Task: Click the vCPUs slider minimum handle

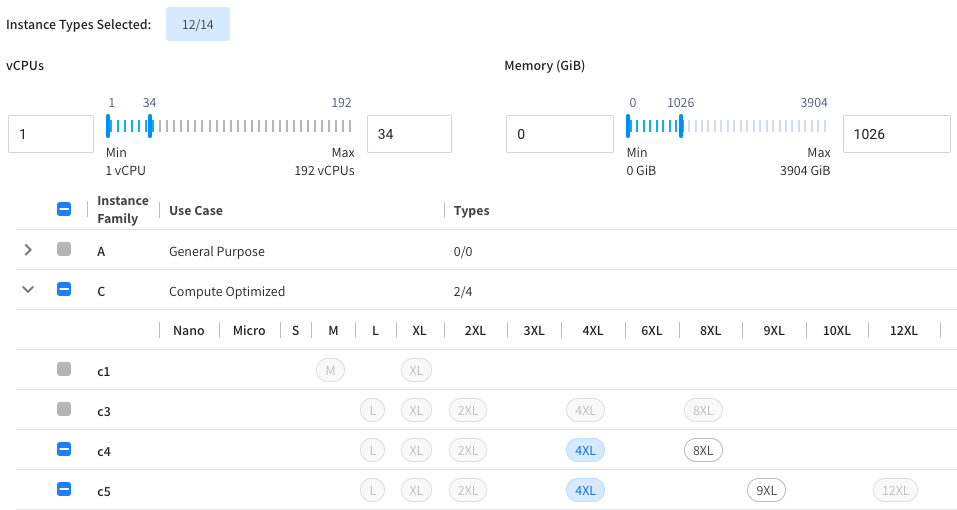Action: click(x=109, y=125)
